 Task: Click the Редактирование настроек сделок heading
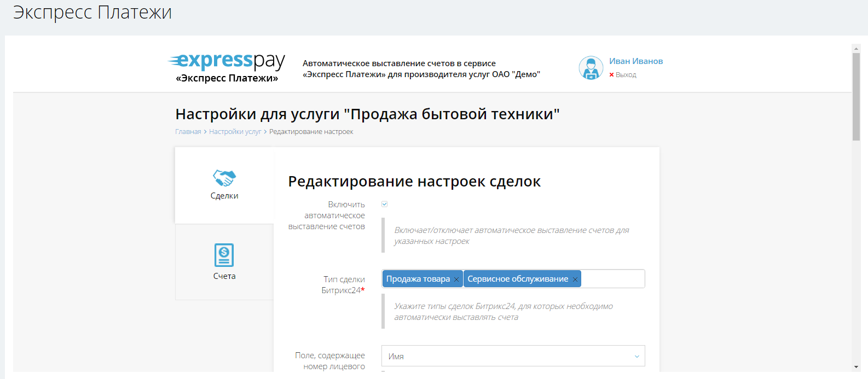point(414,182)
